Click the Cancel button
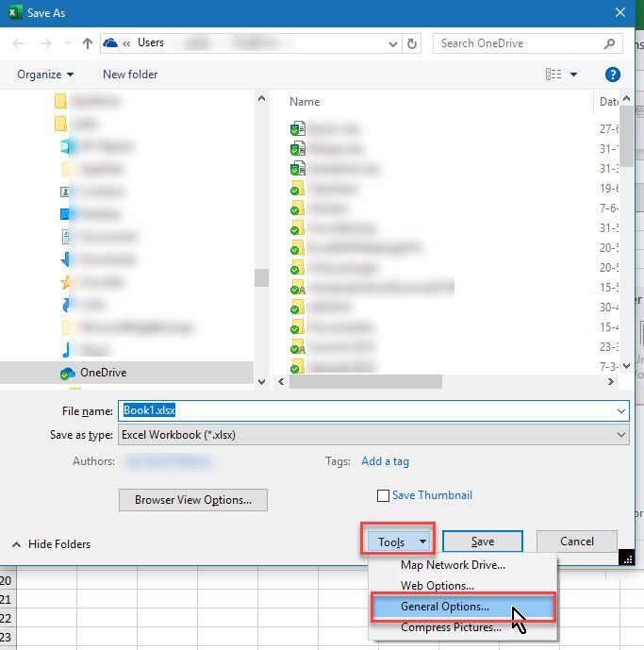Viewport: 644px width, 650px height. pos(577,542)
